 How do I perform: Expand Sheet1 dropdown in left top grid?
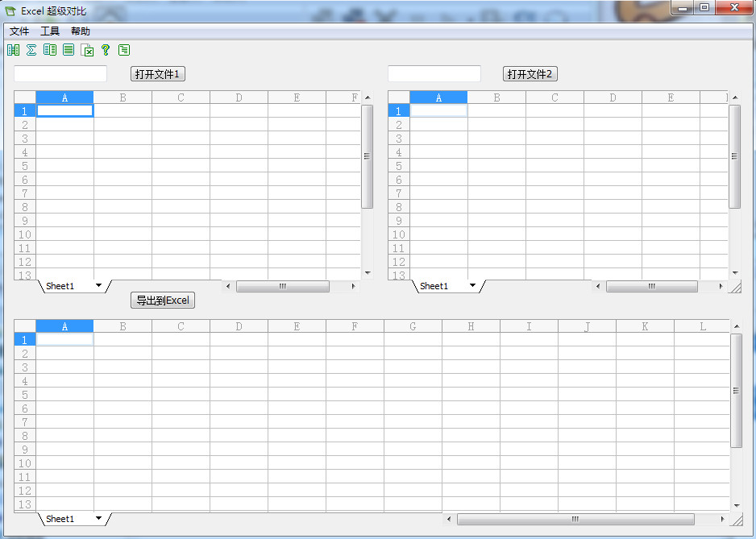pos(98,286)
